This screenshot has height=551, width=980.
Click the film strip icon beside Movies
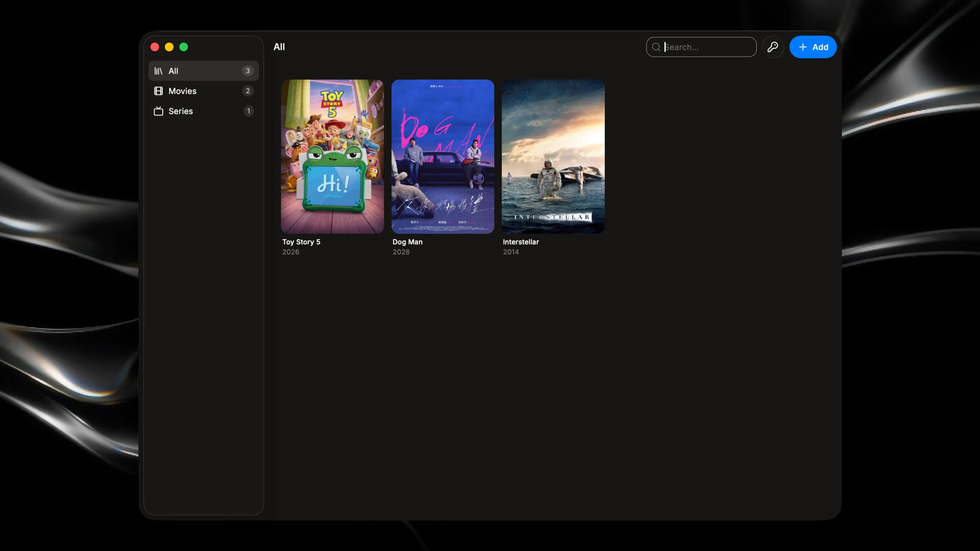(x=158, y=91)
